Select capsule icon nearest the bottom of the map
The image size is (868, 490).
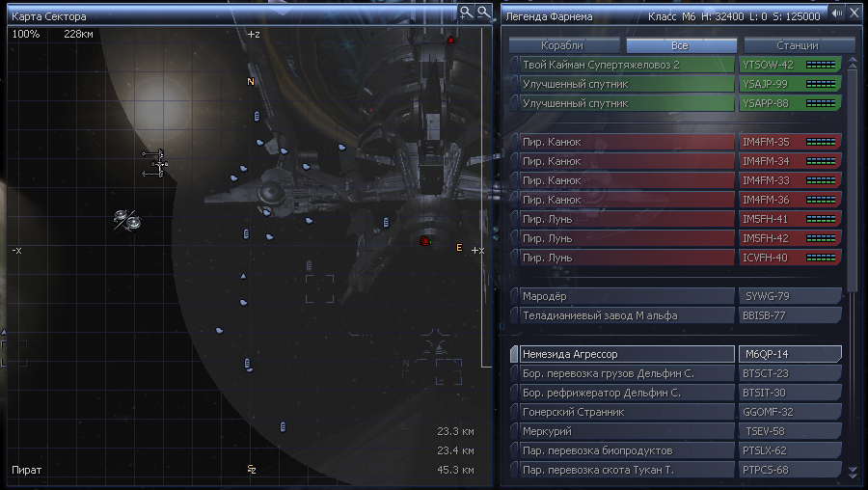coord(283,427)
